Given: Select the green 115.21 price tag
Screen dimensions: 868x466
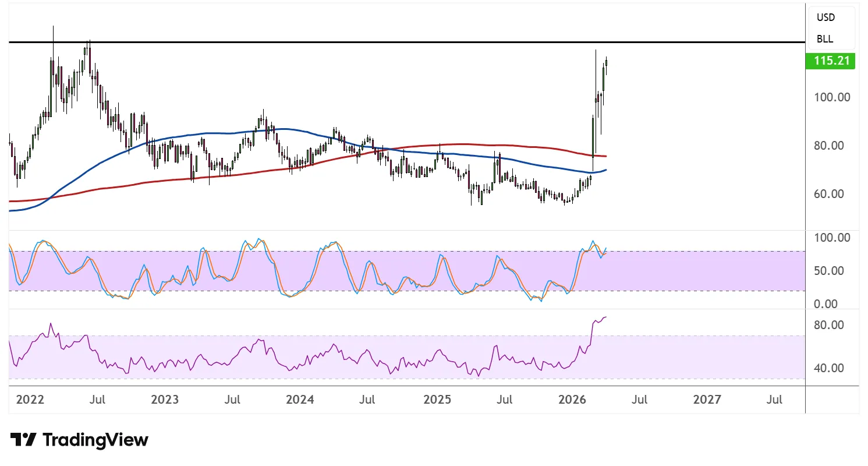Looking at the screenshot, I should 830,61.
